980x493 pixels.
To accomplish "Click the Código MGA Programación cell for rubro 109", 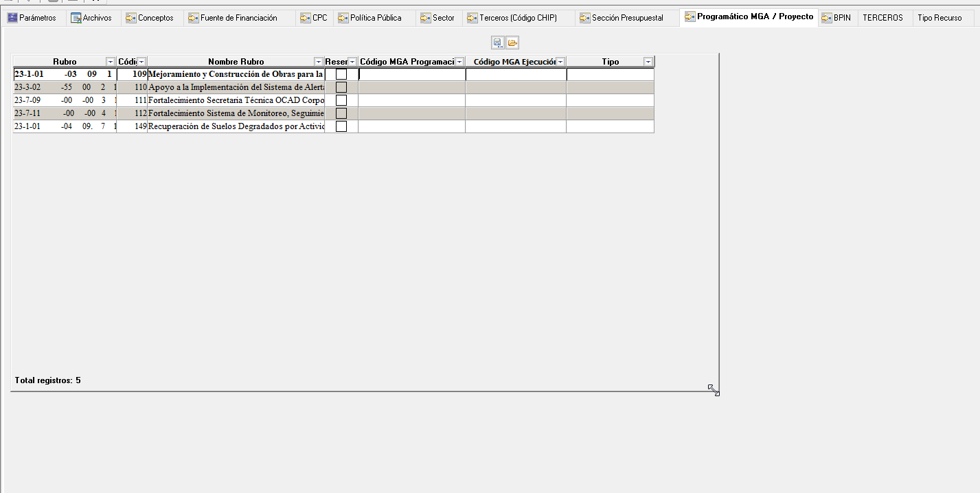I will tap(411, 74).
